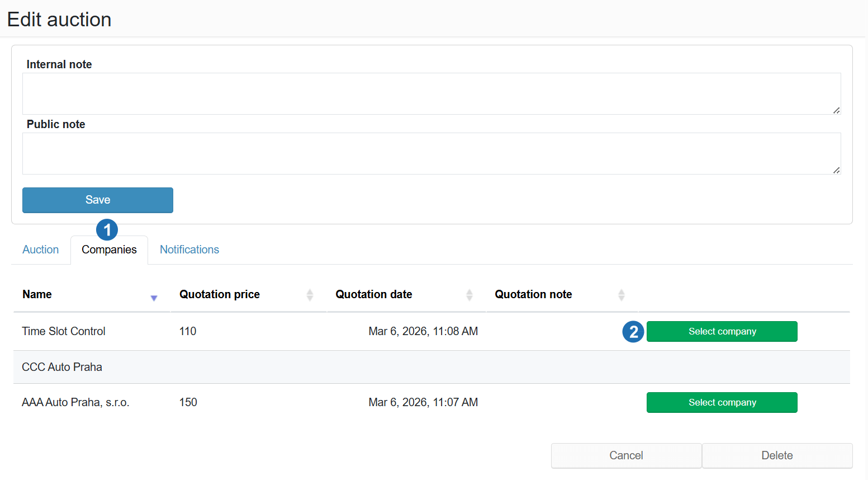Switch to the Auction tab

coord(40,250)
